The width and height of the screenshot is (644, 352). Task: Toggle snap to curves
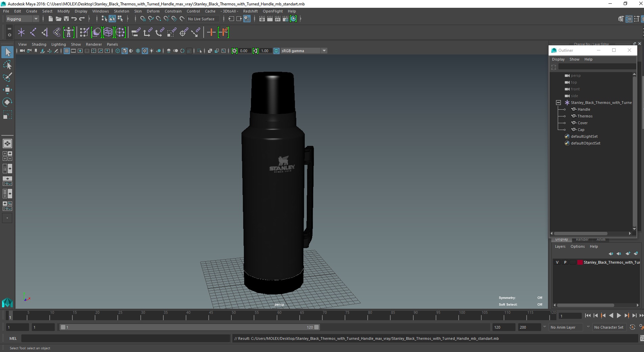(151, 19)
